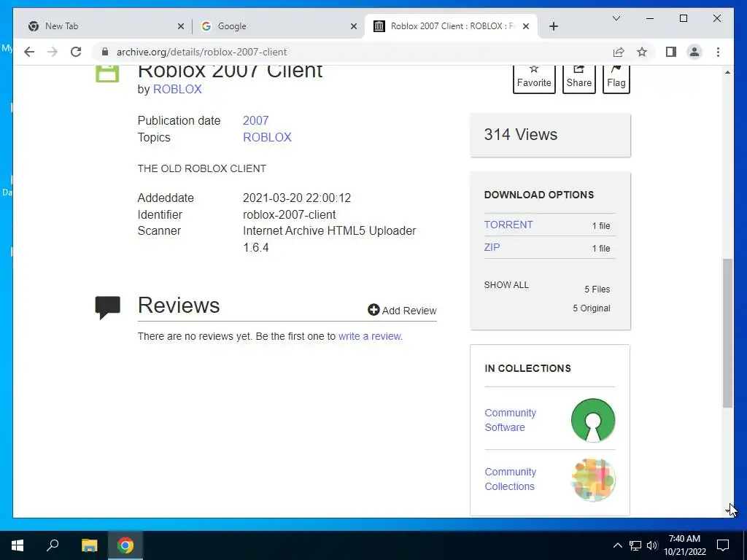The height and width of the screenshot is (560, 747).
Task: Show hidden system tray icons
Action: [x=617, y=545]
